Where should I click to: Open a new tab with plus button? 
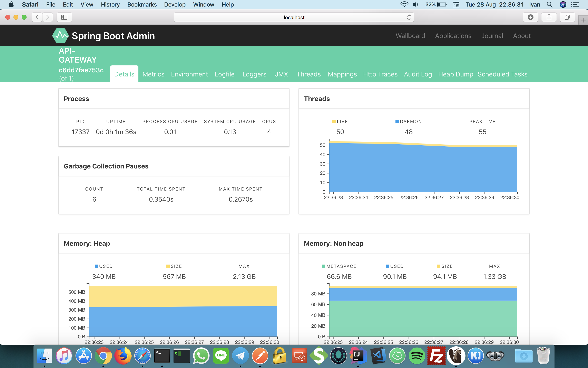pyautogui.click(x=583, y=20)
